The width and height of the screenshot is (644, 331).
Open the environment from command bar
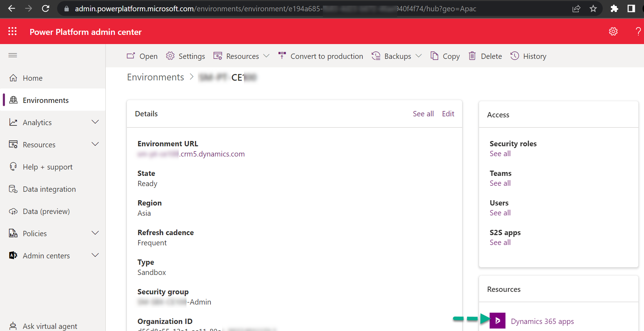coord(142,56)
